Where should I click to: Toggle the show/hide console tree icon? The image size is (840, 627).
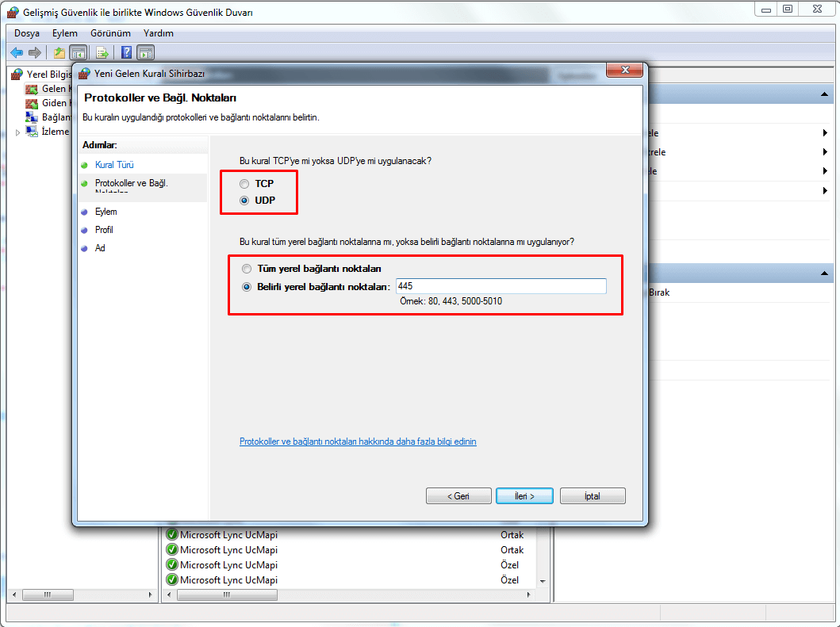tap(79, 52)
